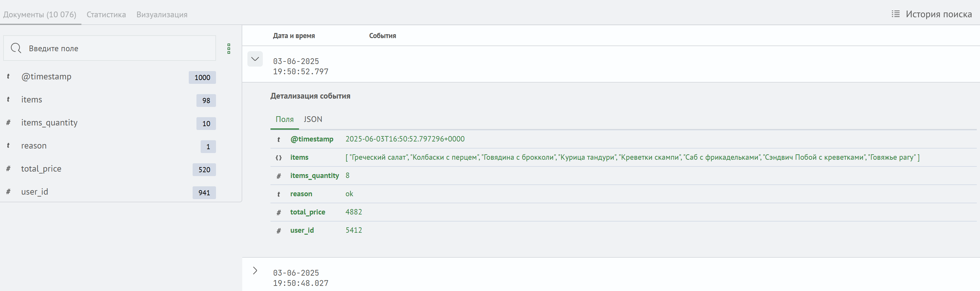
Task: Collapse the expanded 19:50:52.797 event row
Action: (255, 59)
